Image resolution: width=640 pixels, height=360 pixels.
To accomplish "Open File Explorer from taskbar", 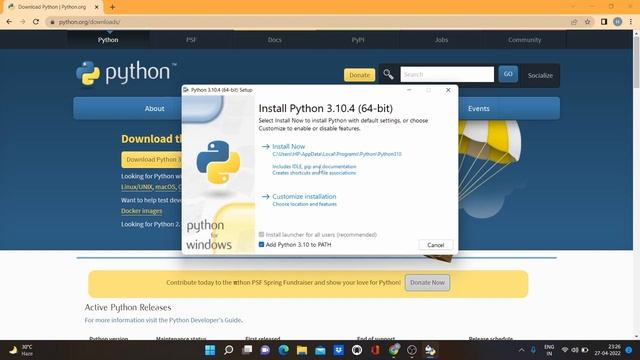I will tap(302, 350).
